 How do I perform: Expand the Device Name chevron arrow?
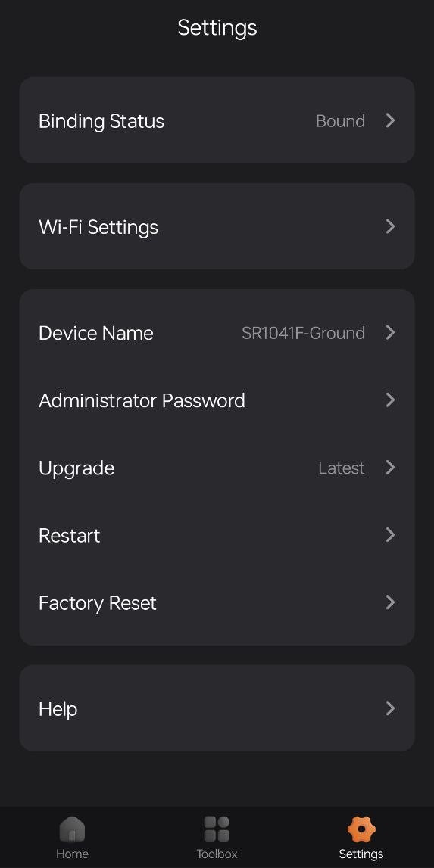click(x=390, y=332)
